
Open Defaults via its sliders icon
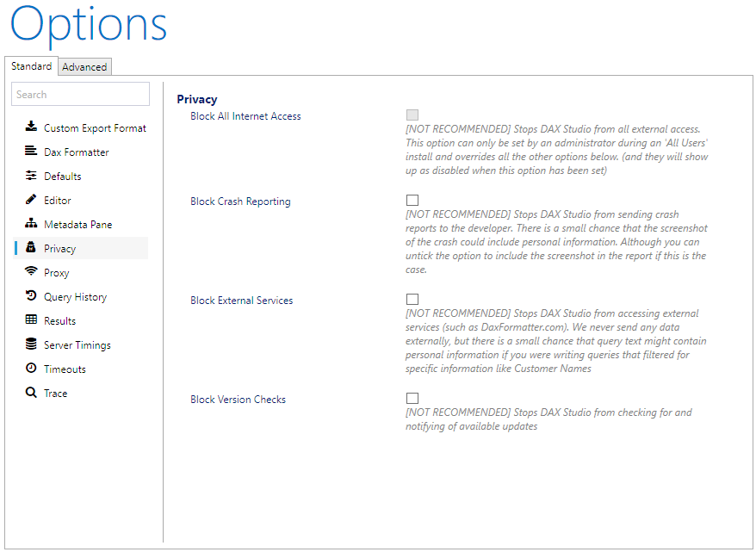coord(31,175)
